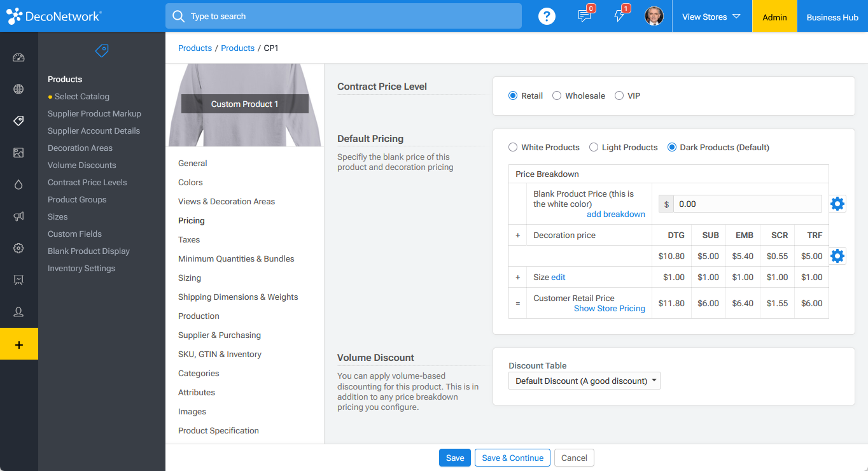Open the dashboard gauge icon in sidebar
The width and height of the screenshot is (868, 471).
(x=18, y=58)
